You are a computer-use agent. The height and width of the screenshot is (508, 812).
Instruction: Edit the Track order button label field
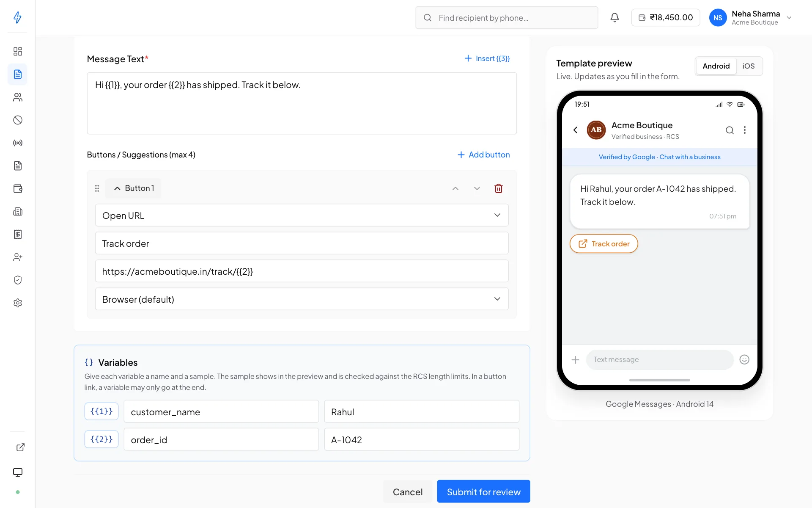click(x=302, y=243)
